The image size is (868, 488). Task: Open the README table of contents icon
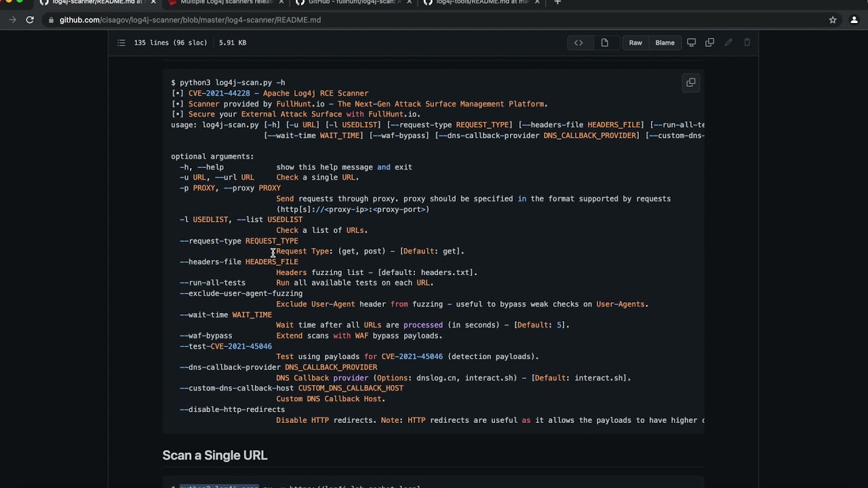pos(121,43)
